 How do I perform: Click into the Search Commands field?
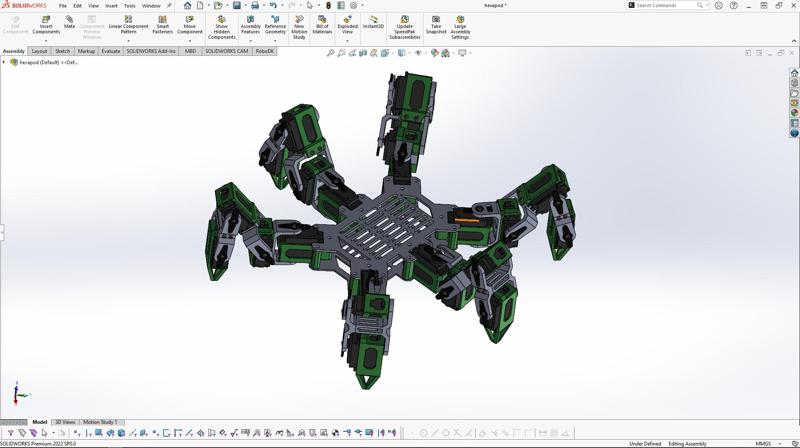[x=666, y=5]
